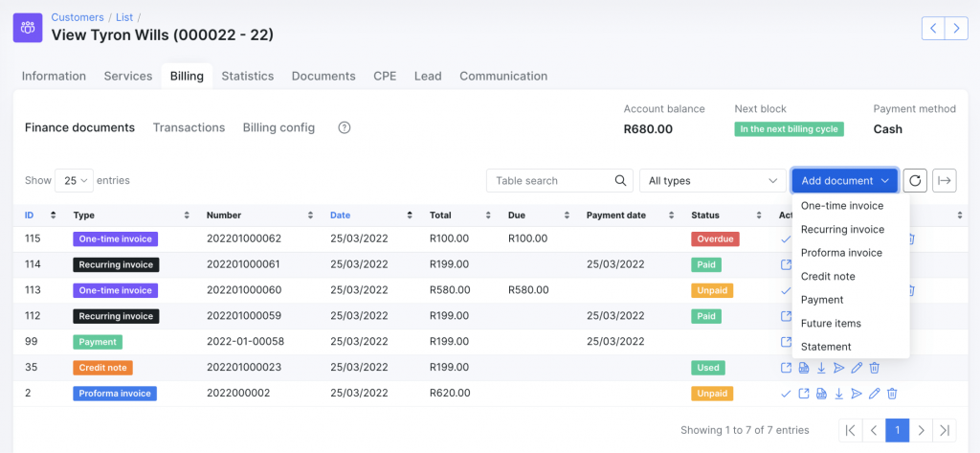Open recurring invoice 114 view icon

[x=787, y=264]
